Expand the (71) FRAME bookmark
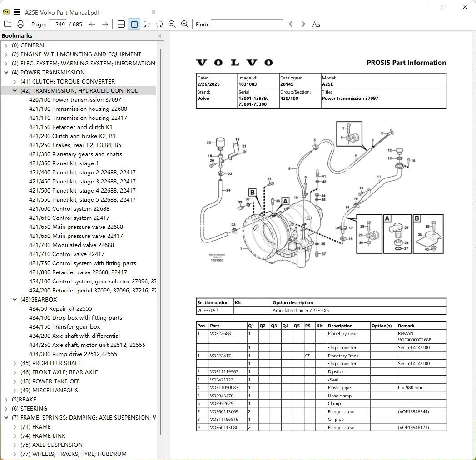This screenshot has height=460, width=476. (x=15, y=427)
